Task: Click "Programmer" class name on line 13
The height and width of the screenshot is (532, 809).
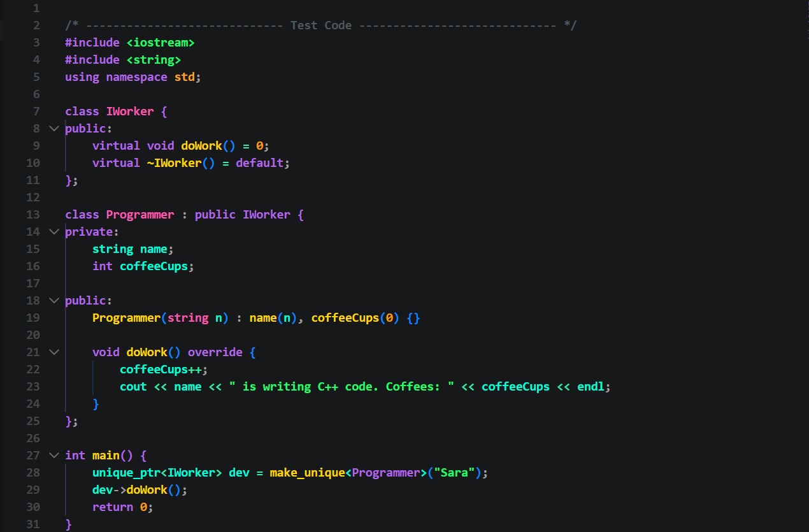Action: pyautogui.click(x=140, y=215)
